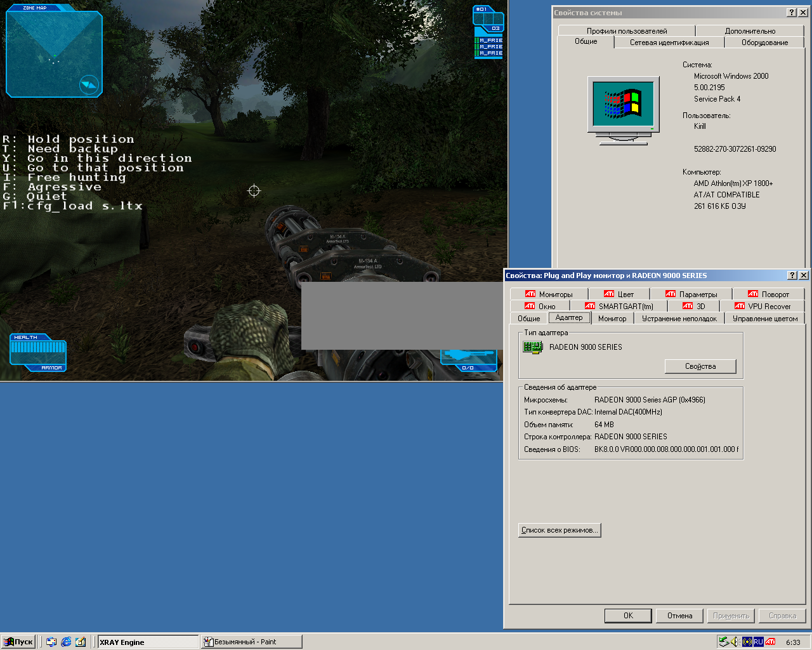Click the memory value "261 616 КБ ОЗУ"
The height and width of the screenshot is (650, 812).
pyautogui.click(x=719, y=206)
